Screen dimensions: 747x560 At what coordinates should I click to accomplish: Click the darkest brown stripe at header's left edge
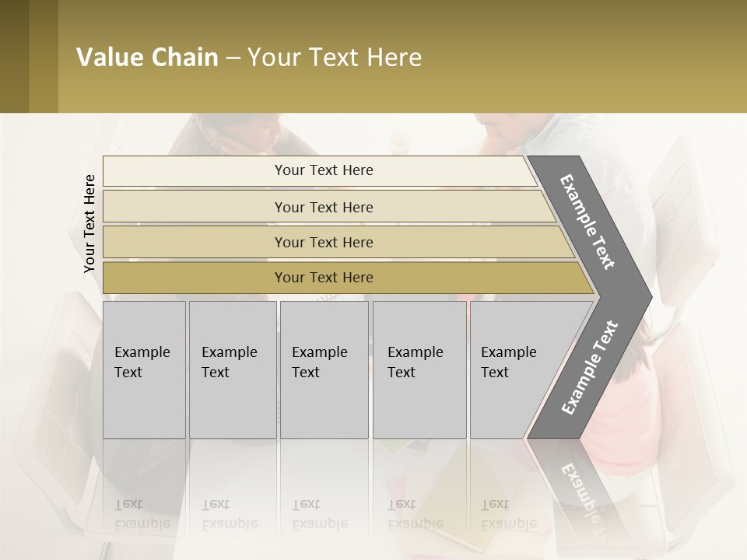(x=14, y=56)
